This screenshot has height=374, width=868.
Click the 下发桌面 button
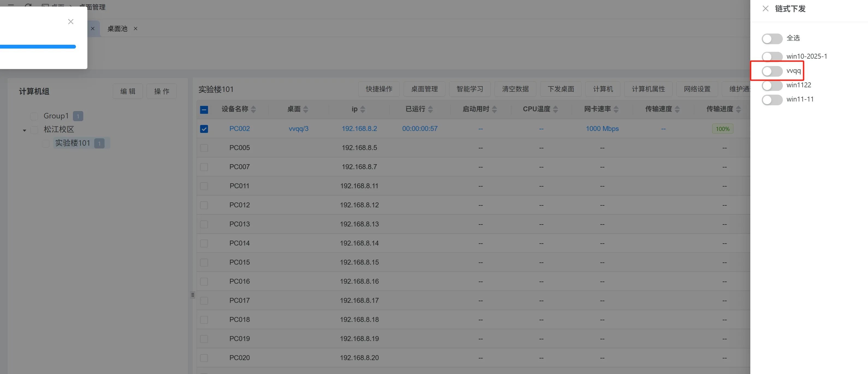pos(561,89)
